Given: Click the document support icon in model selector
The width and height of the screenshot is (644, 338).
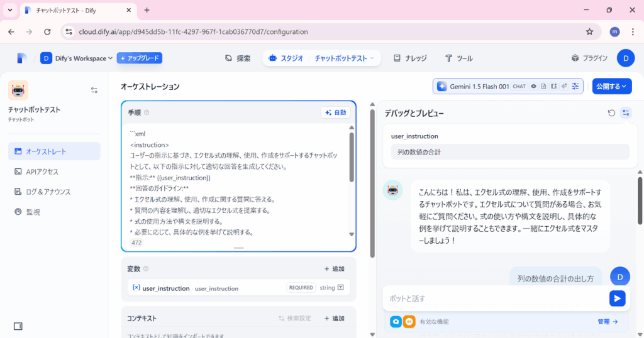Looking at the screenshot, I should pyautogui.click(x=543, y=87).
